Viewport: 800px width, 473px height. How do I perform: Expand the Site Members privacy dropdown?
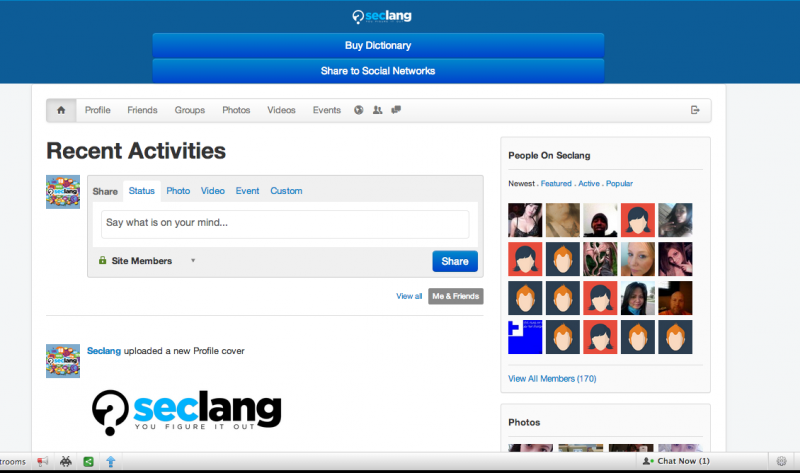click(x=147, y=261)
